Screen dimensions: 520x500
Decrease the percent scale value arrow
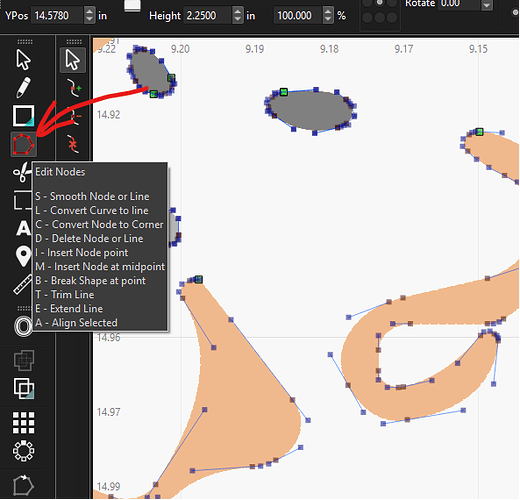(328, 19)
